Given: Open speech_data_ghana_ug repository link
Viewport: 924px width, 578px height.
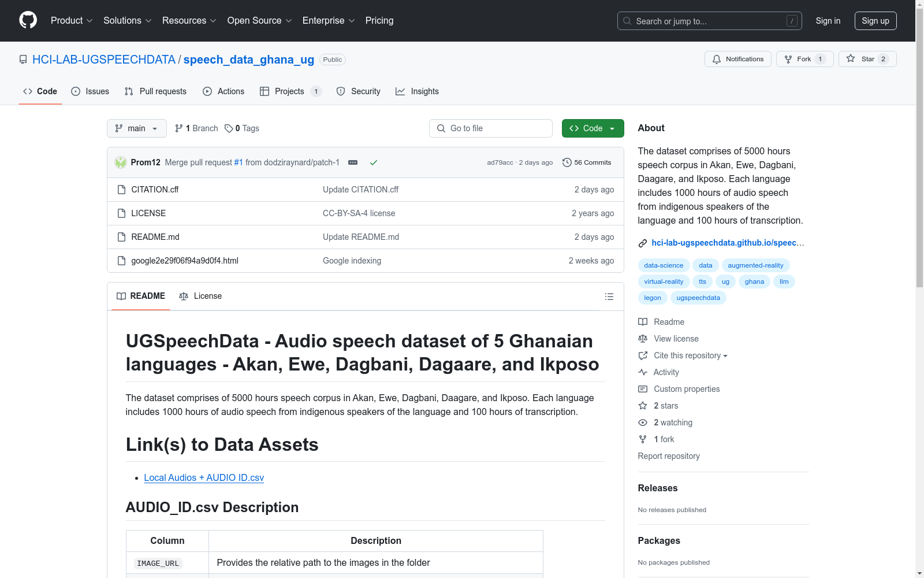Looking at the screenshot, I should click(x=249, y=60).
